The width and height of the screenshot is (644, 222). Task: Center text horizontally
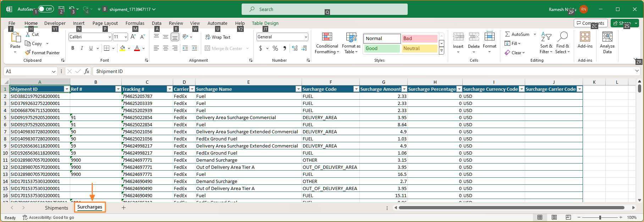coord(165,48)
